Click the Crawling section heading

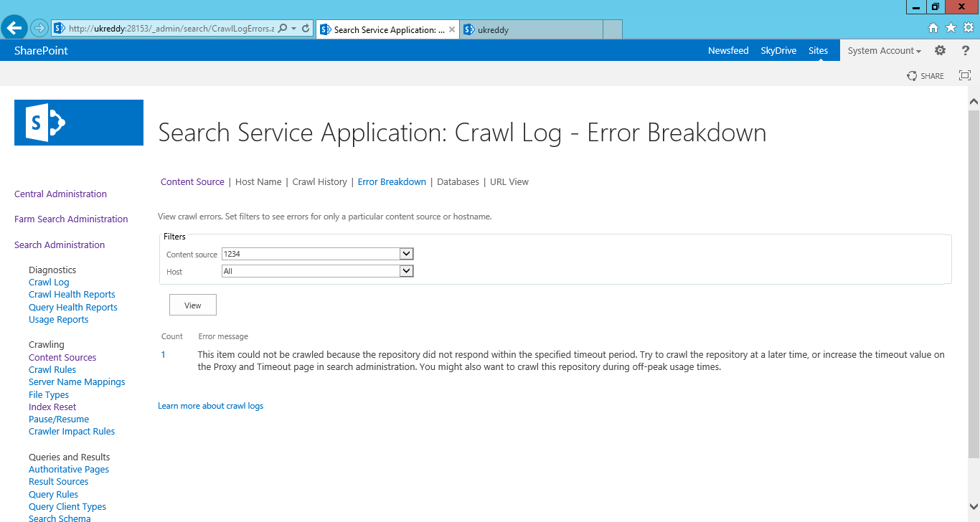[47, 345]
